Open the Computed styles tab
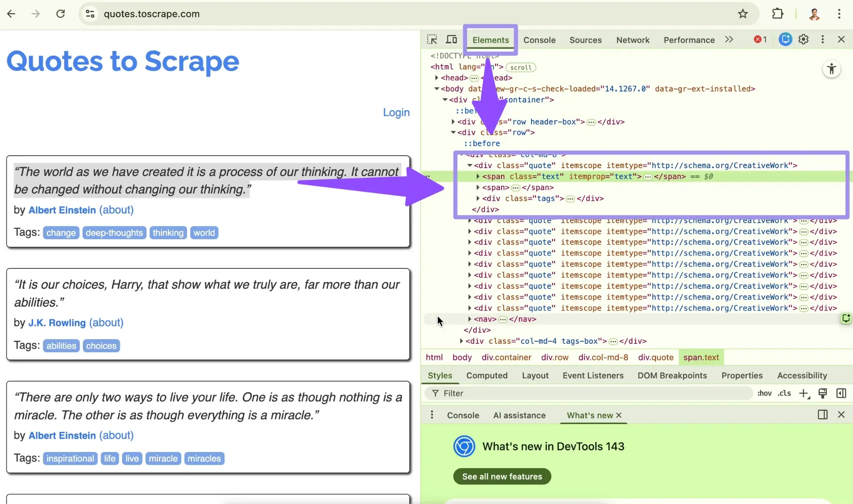 pos(486,375)
